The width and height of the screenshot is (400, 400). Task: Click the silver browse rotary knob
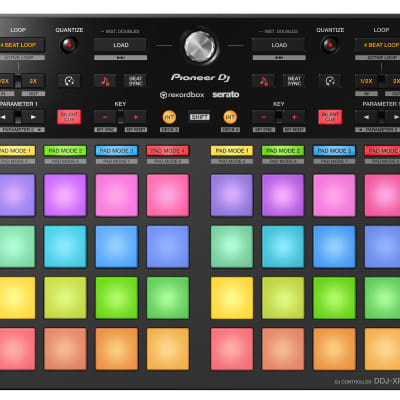[200, 46]
